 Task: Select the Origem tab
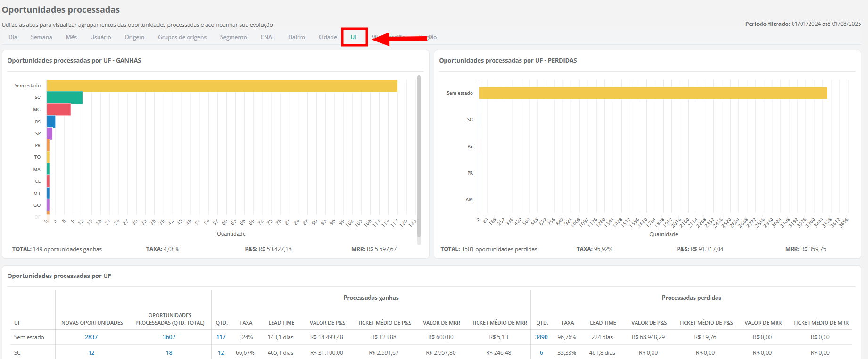134,37
